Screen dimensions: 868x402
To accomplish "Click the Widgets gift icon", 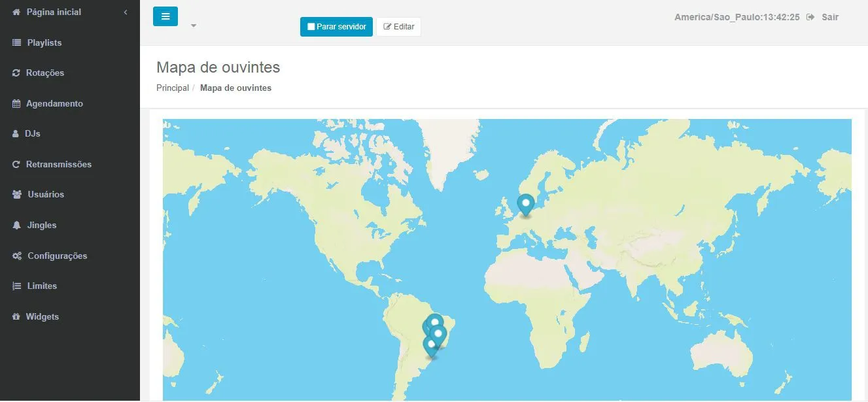I will 16,317.
